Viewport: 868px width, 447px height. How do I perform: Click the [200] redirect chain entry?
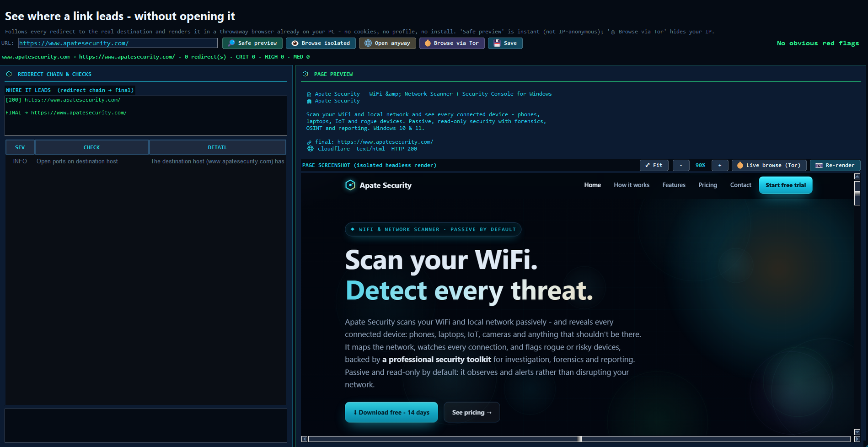[x=63, y=100]
